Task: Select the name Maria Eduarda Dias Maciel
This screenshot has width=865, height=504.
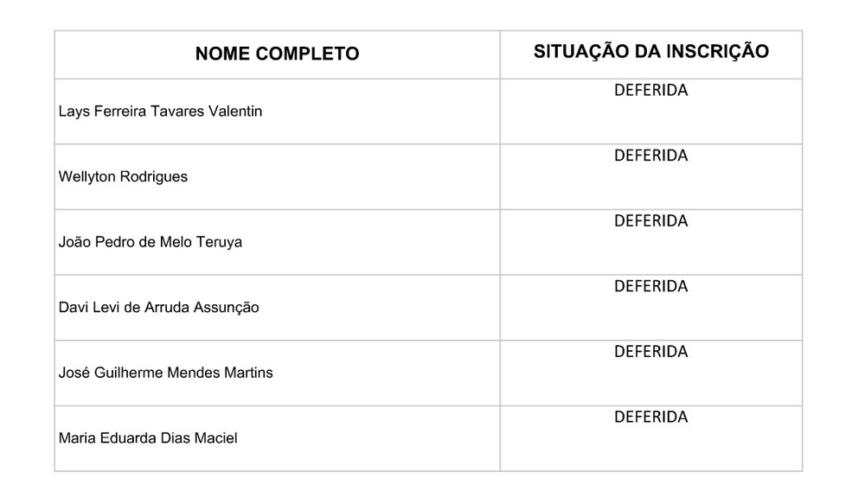Action: click(148, 438)
